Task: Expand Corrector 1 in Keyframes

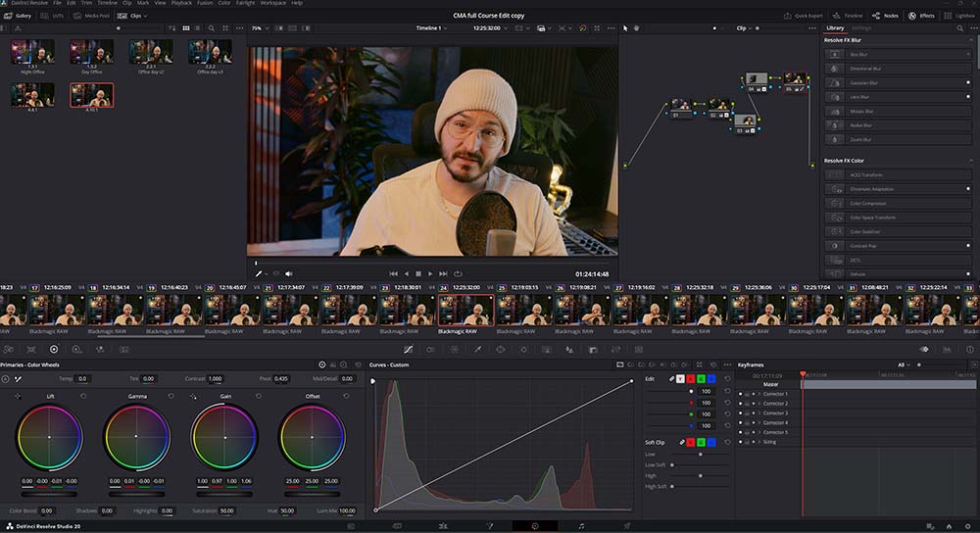Action: (759, 394)
